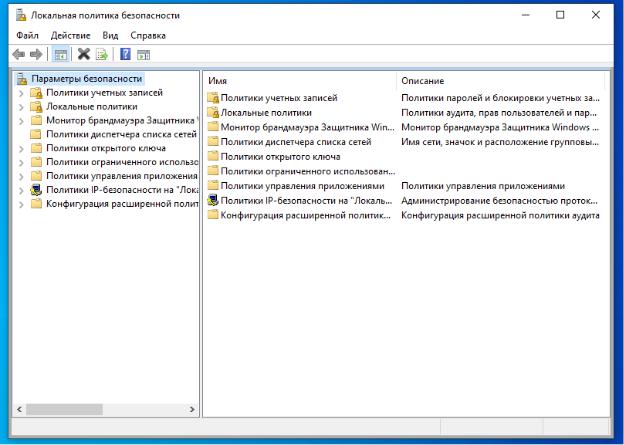
Task: Click description 'Имя сети, значок и расположение'
Action: click(500, 142)
